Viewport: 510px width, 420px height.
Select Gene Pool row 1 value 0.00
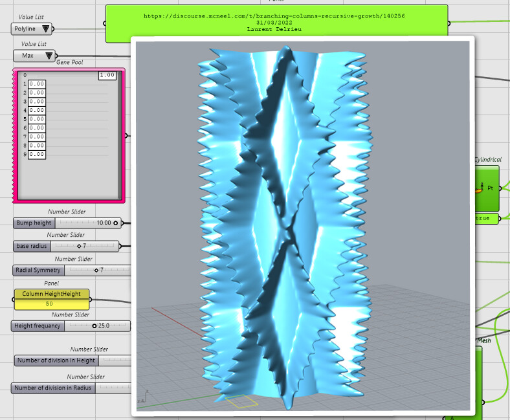[x=37, y=84]
